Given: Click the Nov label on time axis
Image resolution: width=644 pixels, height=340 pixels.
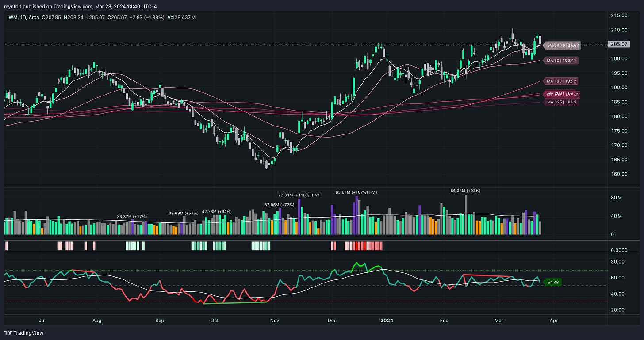Looking at the screenshot, I should [274, 320].
